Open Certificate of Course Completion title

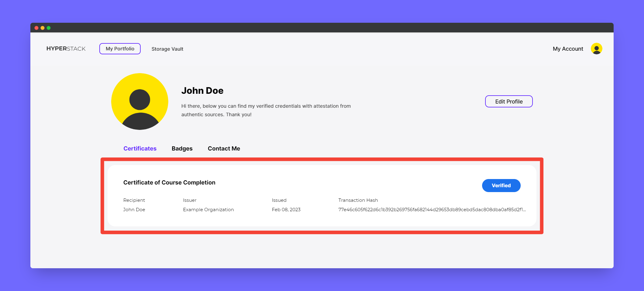click(169, 182)
